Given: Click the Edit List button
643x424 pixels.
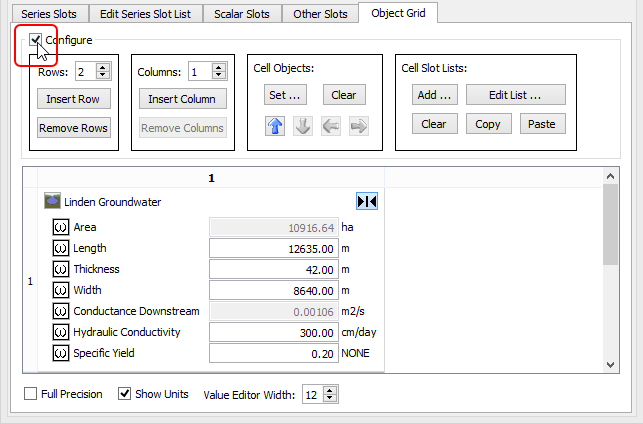Looking at the screenshot, I should [514, 95].
